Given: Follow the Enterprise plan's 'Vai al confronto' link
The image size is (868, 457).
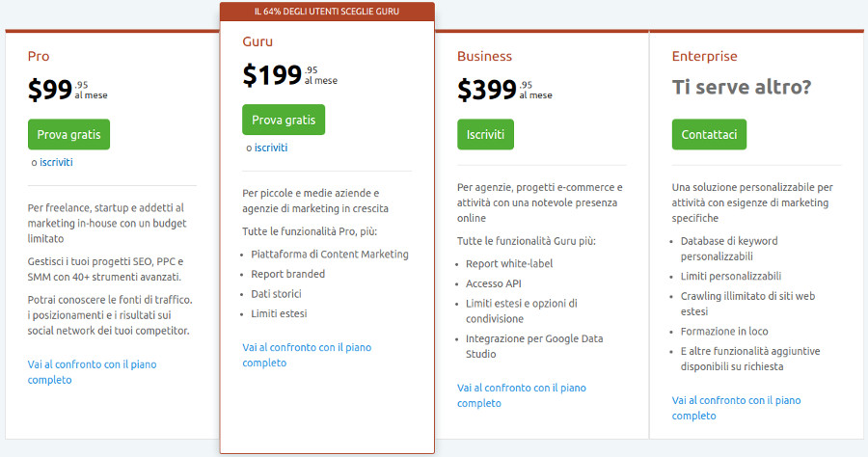Looking at the screenshot, I should [736, 408].
